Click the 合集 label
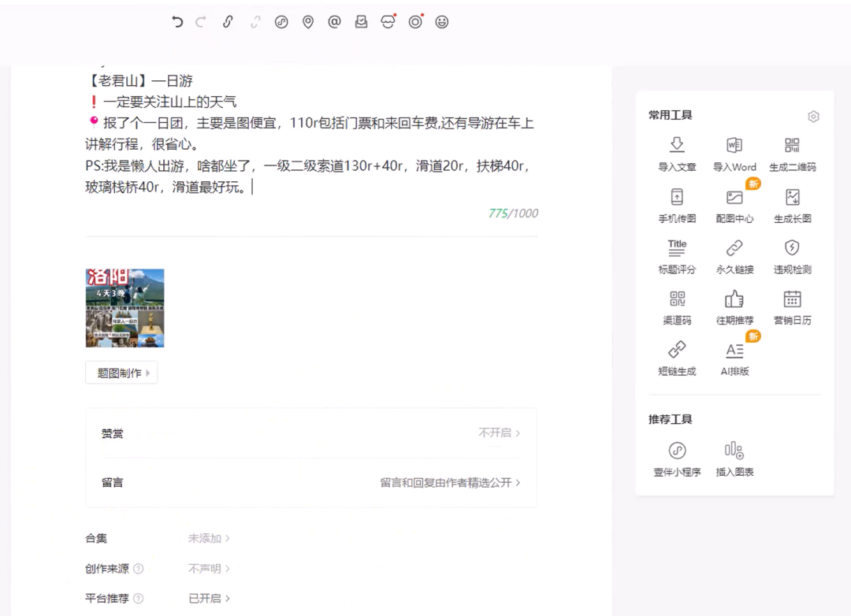The height and width of the screenshot is (616, 851). [96, 538]
